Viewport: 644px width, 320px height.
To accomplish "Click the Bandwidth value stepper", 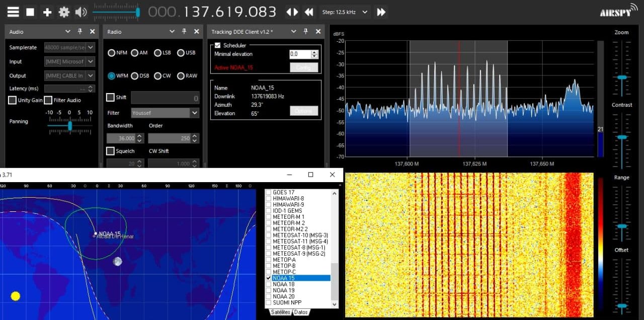I will (140, 138).
